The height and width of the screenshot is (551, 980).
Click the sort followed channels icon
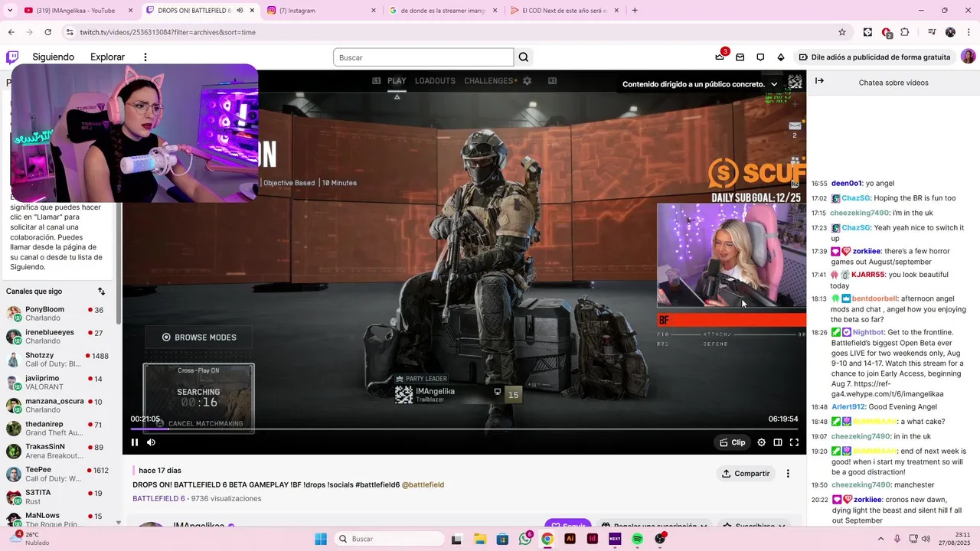(x=101, y=292)
